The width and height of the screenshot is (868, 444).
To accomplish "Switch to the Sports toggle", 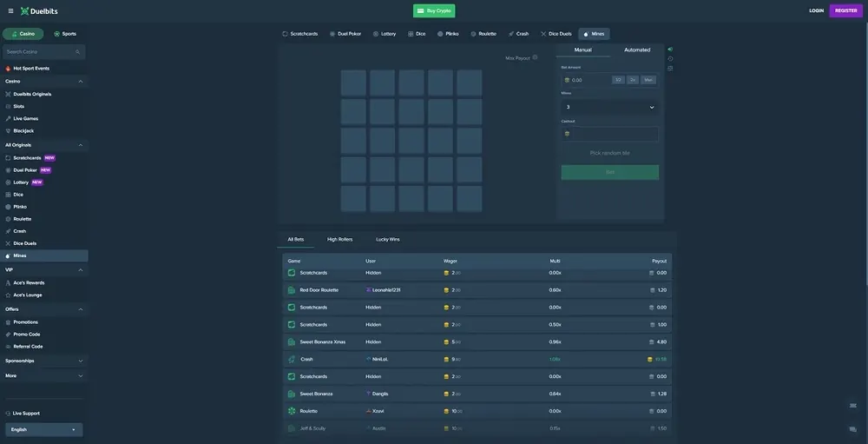I will coord(65,34).
